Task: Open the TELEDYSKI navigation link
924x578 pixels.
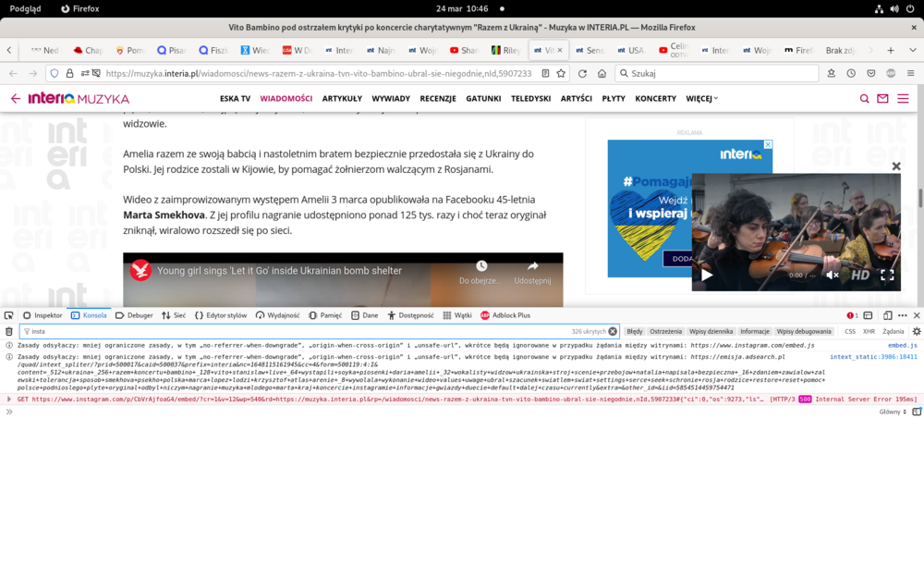Action: tap(531, 99)
